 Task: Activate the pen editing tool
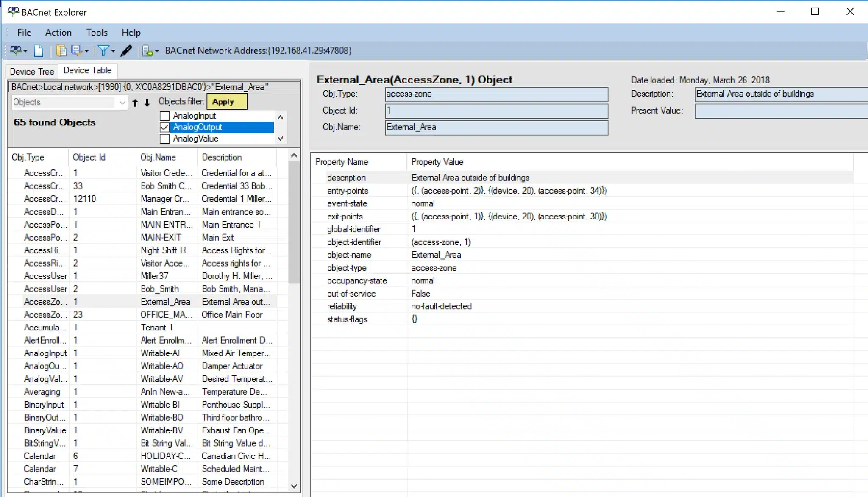tap(126, 50)
